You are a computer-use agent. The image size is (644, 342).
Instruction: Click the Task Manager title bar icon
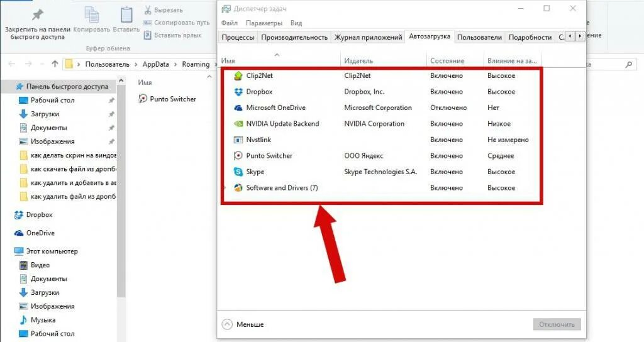coord(226,9)
